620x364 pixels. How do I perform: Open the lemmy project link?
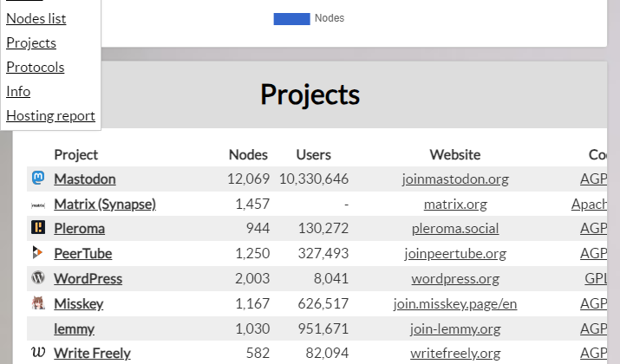74,328
